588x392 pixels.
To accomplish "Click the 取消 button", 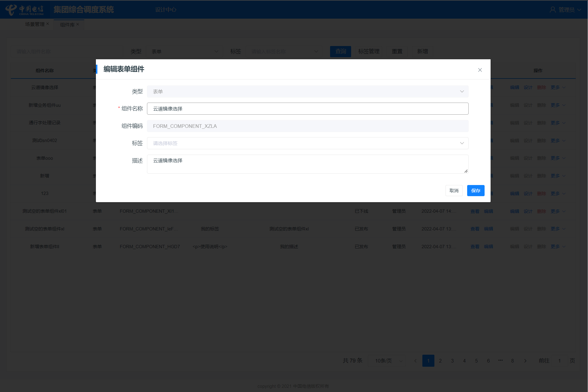I will pos(454,190).
